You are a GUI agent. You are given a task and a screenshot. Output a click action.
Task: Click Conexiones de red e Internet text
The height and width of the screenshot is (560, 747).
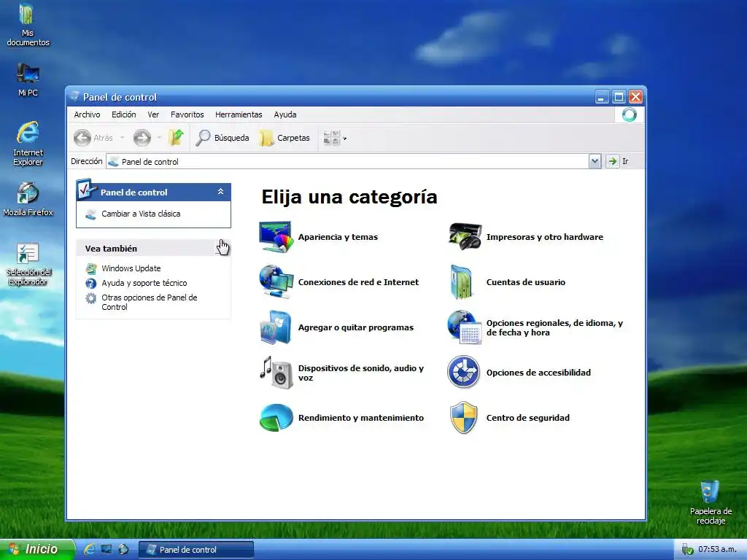pos(358,282)
